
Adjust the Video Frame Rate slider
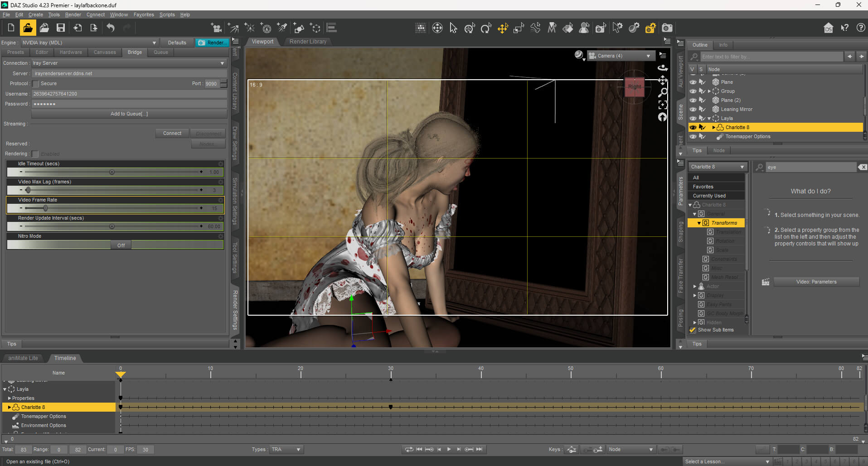45,208
